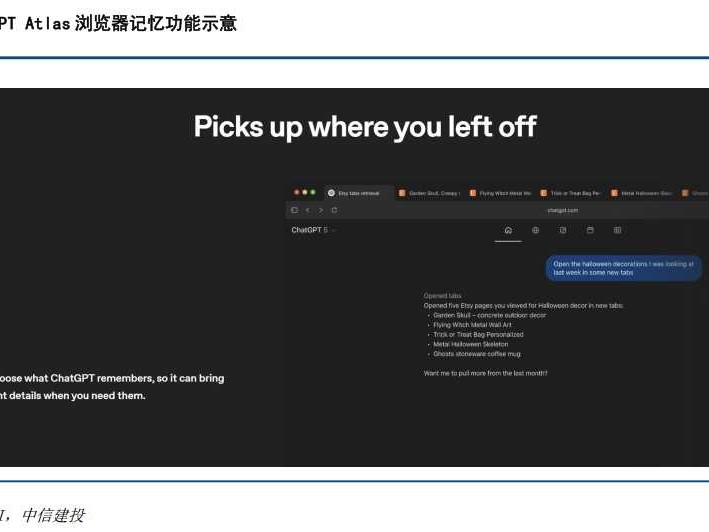Select the Home icon in ChatGPT nav

click(508, 230)
